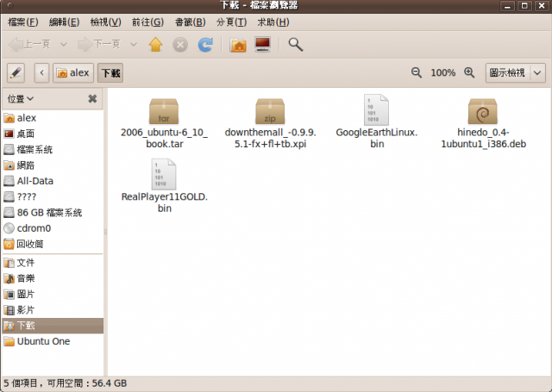Open the Computer toolbar icon
This screenshot has width=552, height=392.
pyautogui.click(x=262, y=45)
